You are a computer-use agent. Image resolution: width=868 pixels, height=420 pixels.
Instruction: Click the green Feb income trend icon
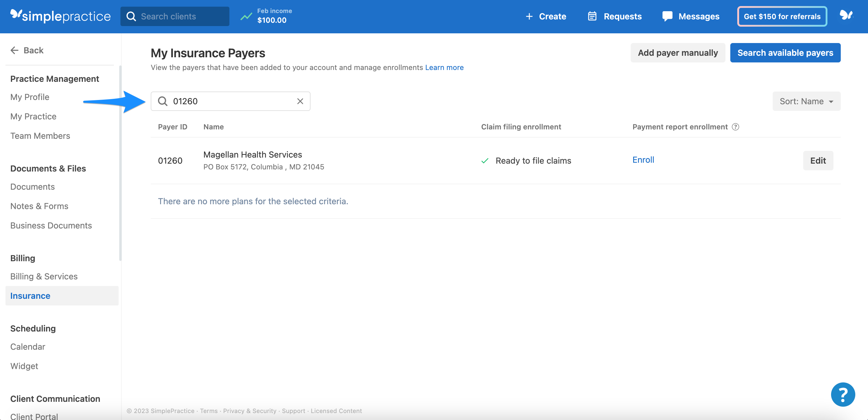coord(246,16)
